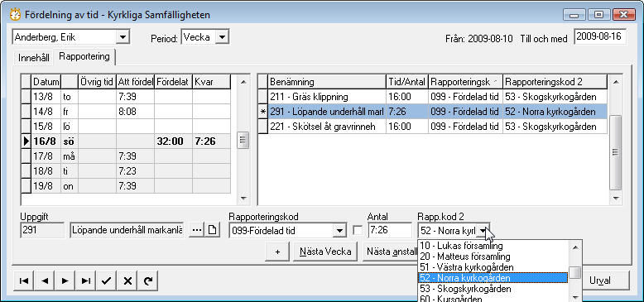Jump to last record navigation icon
The image size is (644, 302).
tap(86, 280)
